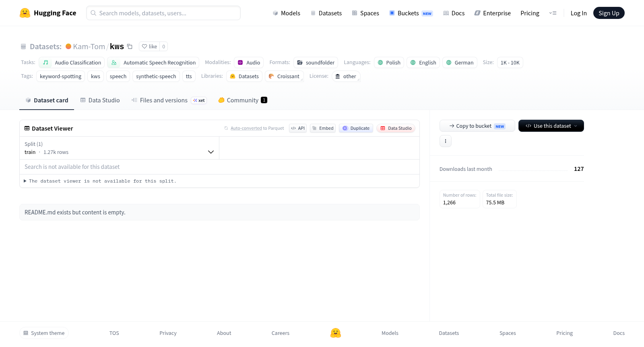Click the kws tag
The height and width of the screenshot is (347, 644).
pos(95,76)
